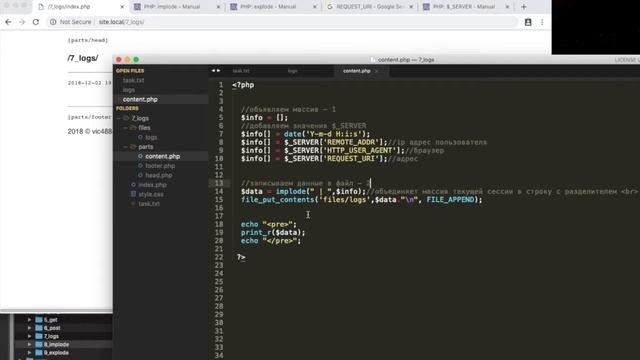This screenshot has height=360, width=640.
Task: Click the editor tab forward arrow
Action: [218, 71]
